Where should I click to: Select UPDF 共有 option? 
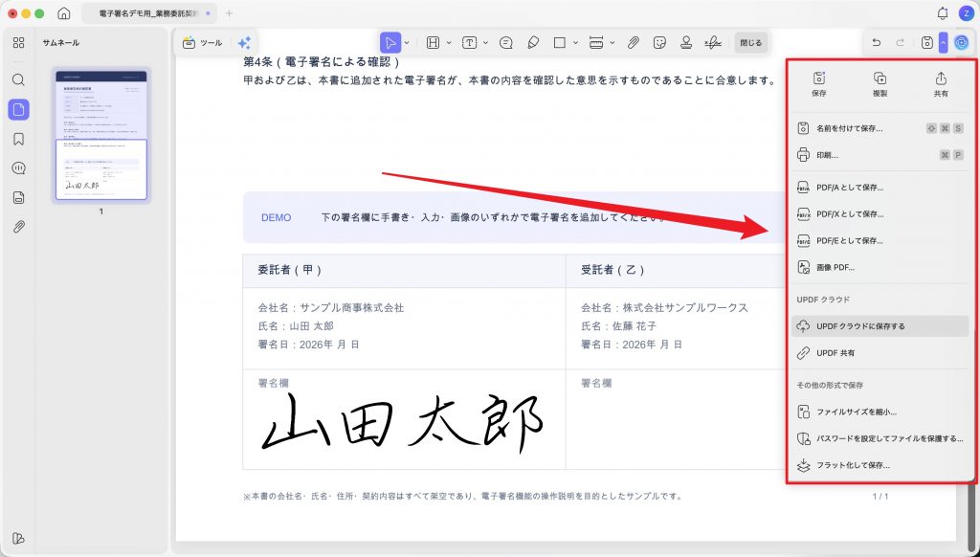[880, 352]
